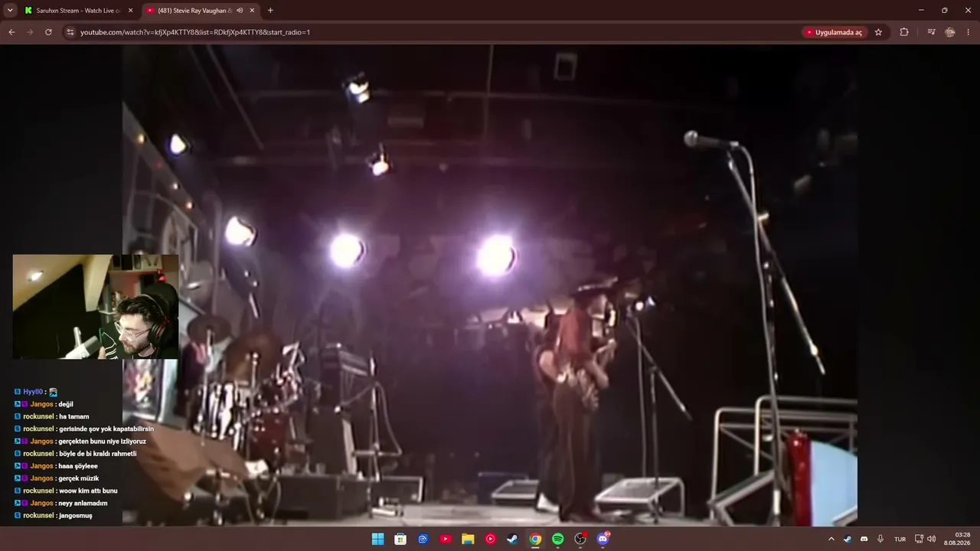Open OBS Studio from the taskbar
Viewport: 980px width, 551px height.
(x=580, y=539)
